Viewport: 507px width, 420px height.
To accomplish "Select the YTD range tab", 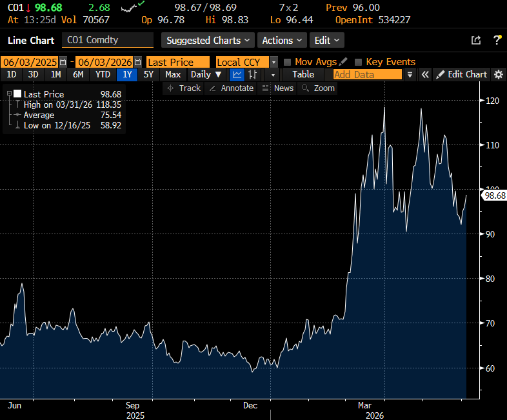I will pos(103,75).
